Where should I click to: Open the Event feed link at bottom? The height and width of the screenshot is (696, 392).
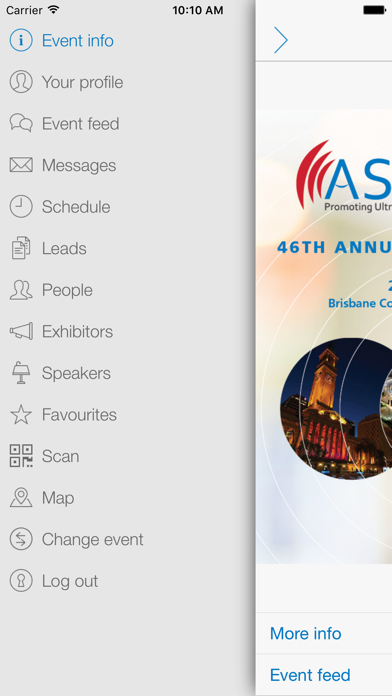(x=310, y=675)
